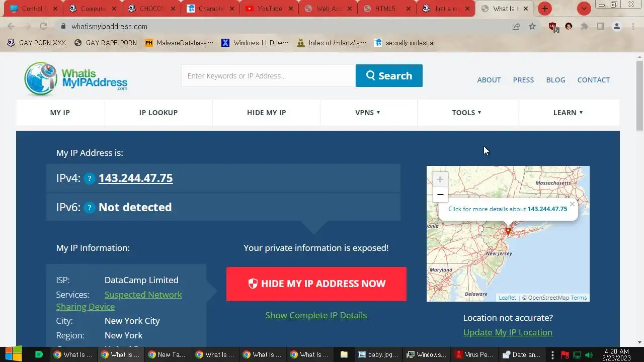Open the MY IP navigation item
Viewport: 644px width, 362px height.
pyautogui.click(x=60, y=113)
